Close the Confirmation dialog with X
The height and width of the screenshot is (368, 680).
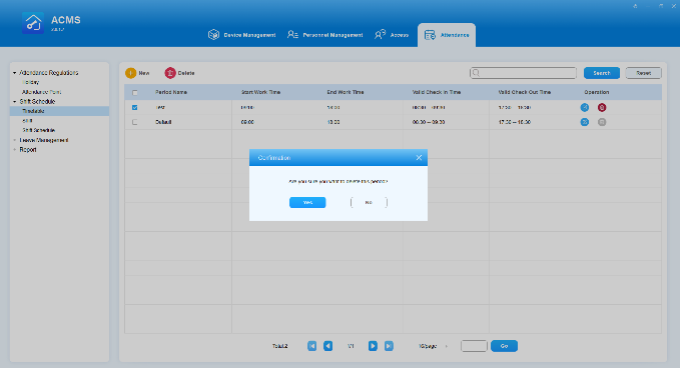point(419,158)
